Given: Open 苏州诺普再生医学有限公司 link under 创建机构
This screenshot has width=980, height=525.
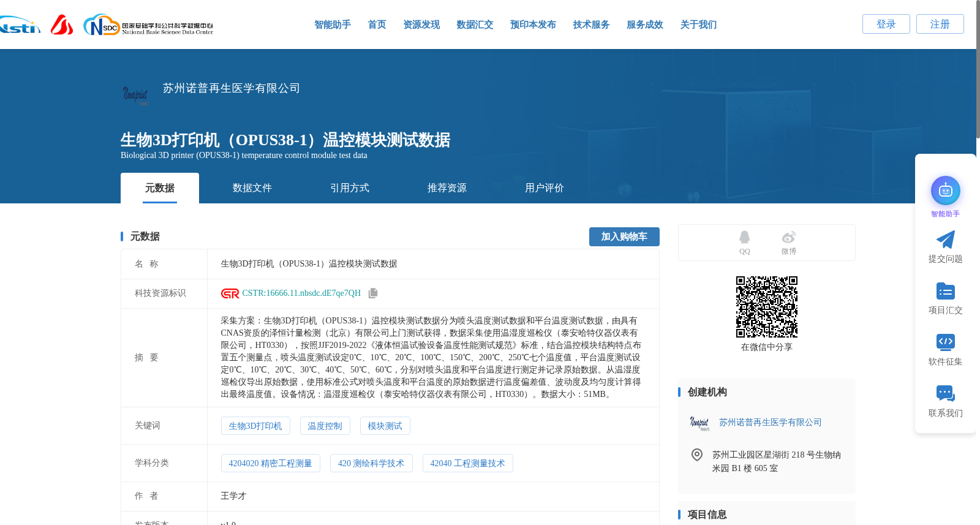Looking at the screenshot, I should click(770, 423).
